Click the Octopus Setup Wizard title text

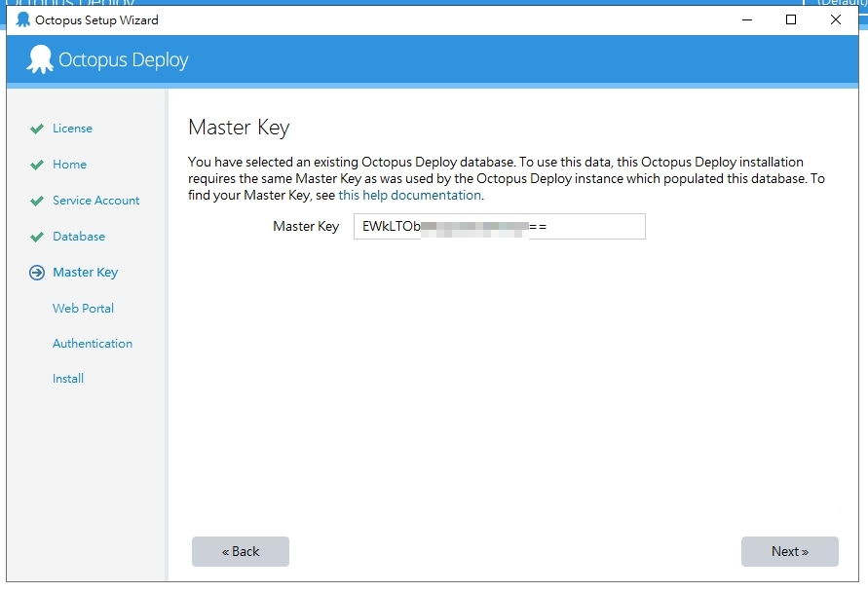click(96, 19)
